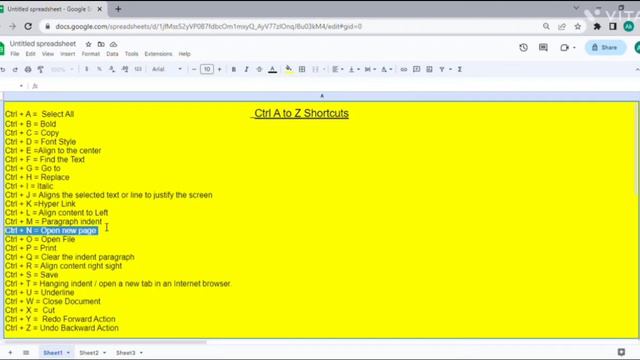The width and height of the screenshot is (640, 360).
Task: Open a new Chrome tab
Action: [x=118, y=9]
